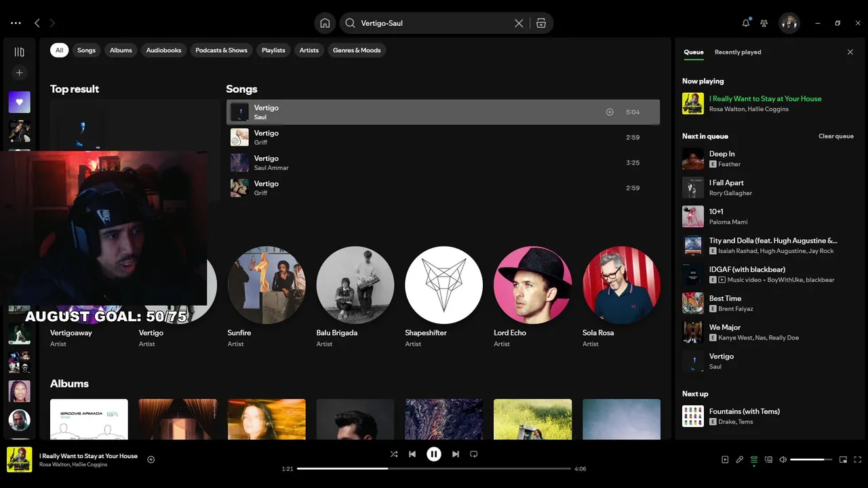Open Sunfire artist
The width and height of the screenshot is (868, 488).
(266, 285)
